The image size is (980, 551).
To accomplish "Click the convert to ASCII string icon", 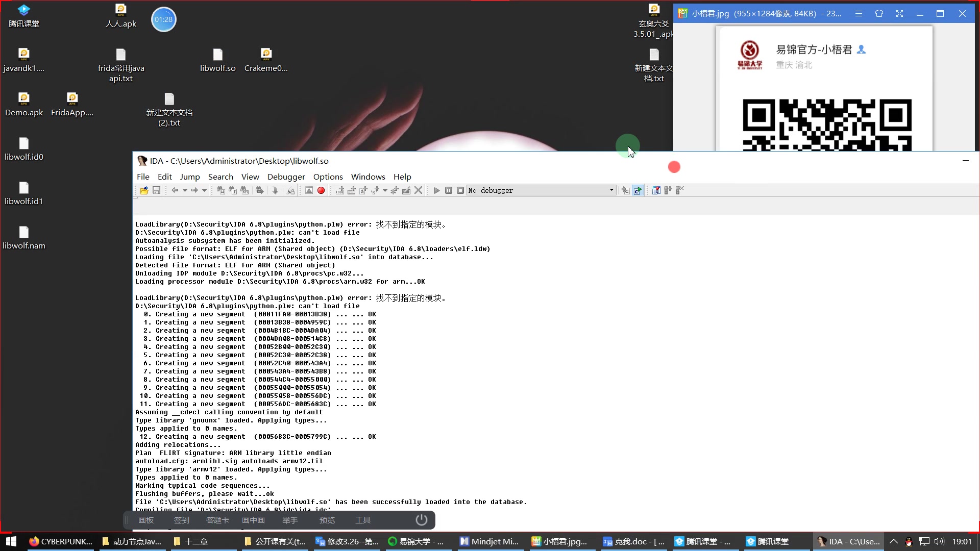I will pos(363,190).
